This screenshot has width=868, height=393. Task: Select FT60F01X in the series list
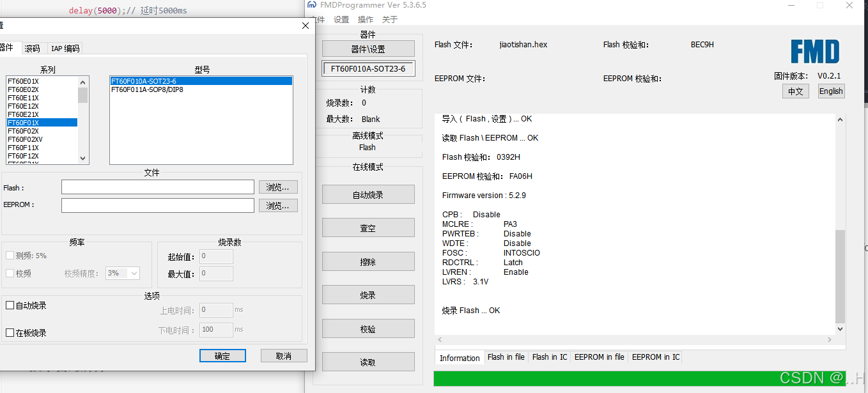point(42,123)
